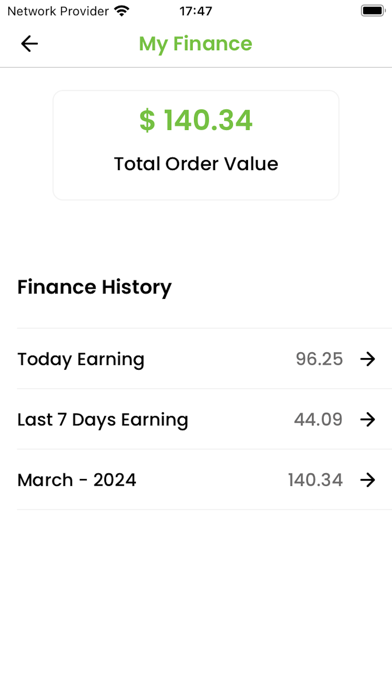
Task: Tap the Network Provider carrier text
Action: 58,11
